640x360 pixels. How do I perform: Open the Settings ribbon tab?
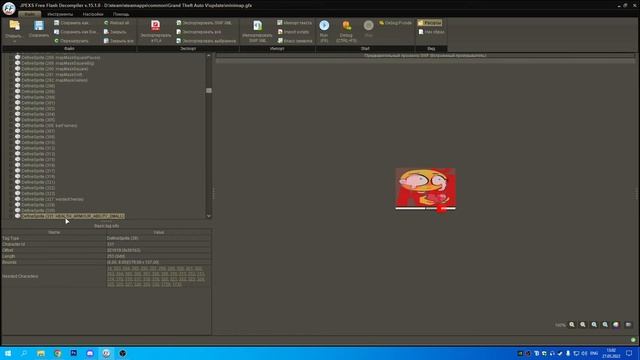[x=93, y=14]
